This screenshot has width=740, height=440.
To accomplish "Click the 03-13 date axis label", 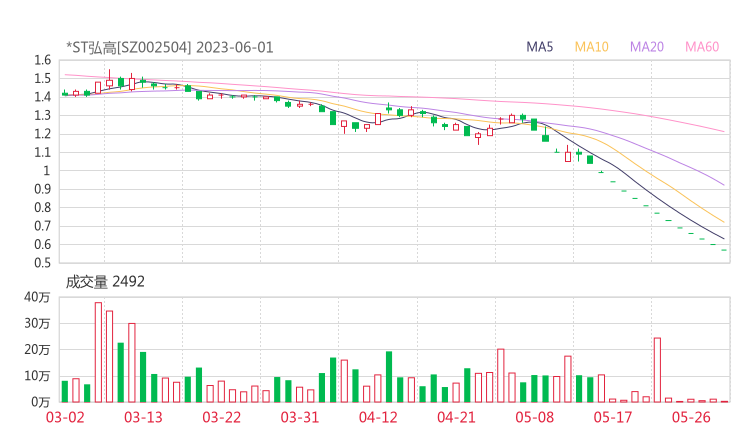I will tap(143, 417).
